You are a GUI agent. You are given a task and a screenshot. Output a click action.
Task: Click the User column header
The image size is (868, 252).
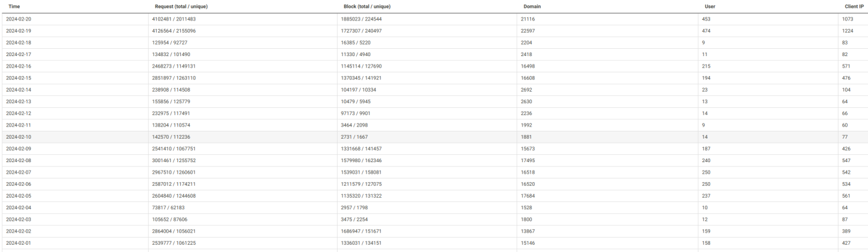(709, 7)
